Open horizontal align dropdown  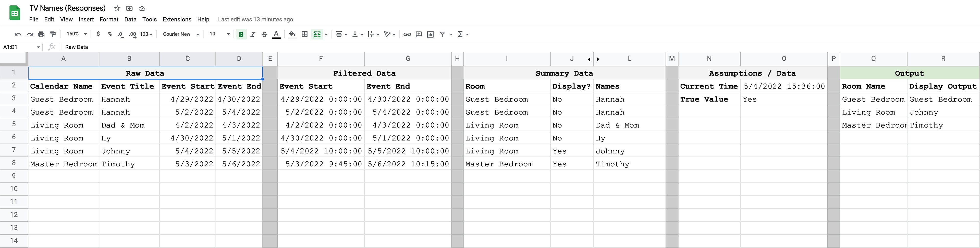(341, 34)
